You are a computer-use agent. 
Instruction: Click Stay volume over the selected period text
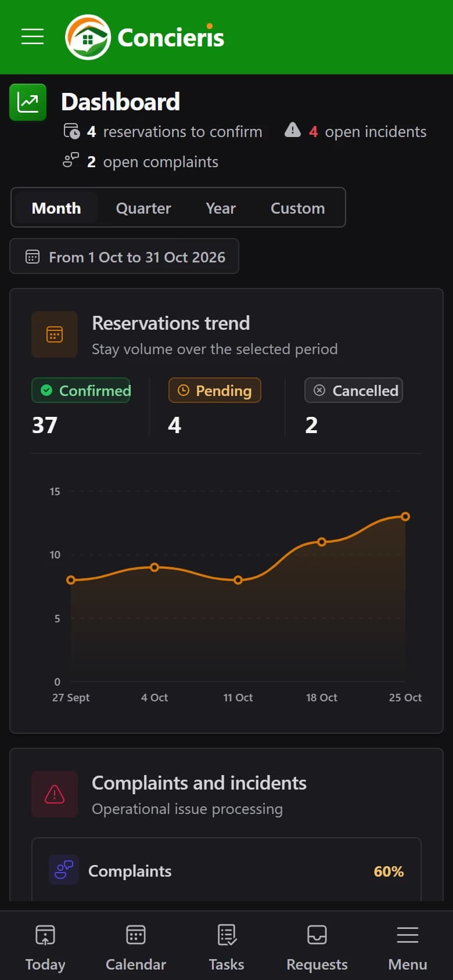tap(215, 349)
